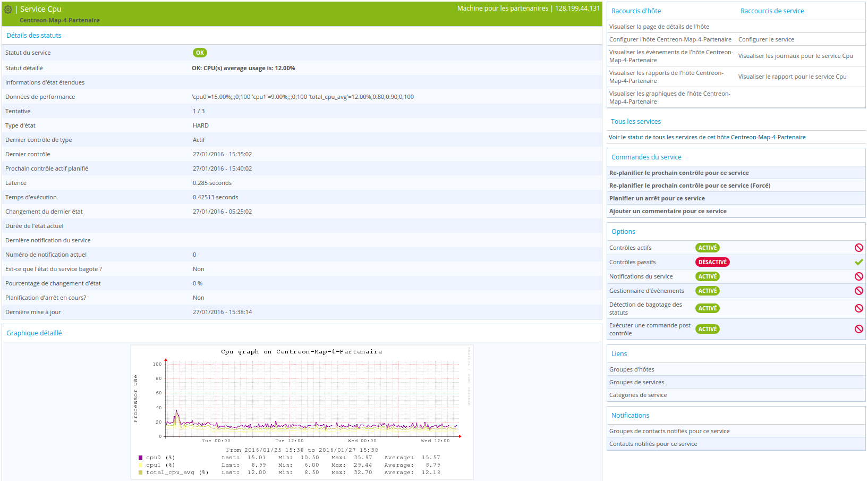The height and width of the screenshot is (481, 868).
Task: Open Configurer le service link
Action: (766, 39)
